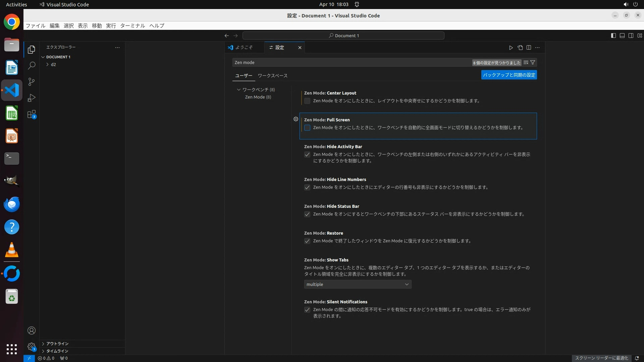Select Zen Mode (8) in settings tree
The width and height of the screenshot is (644, 362).
258,97
